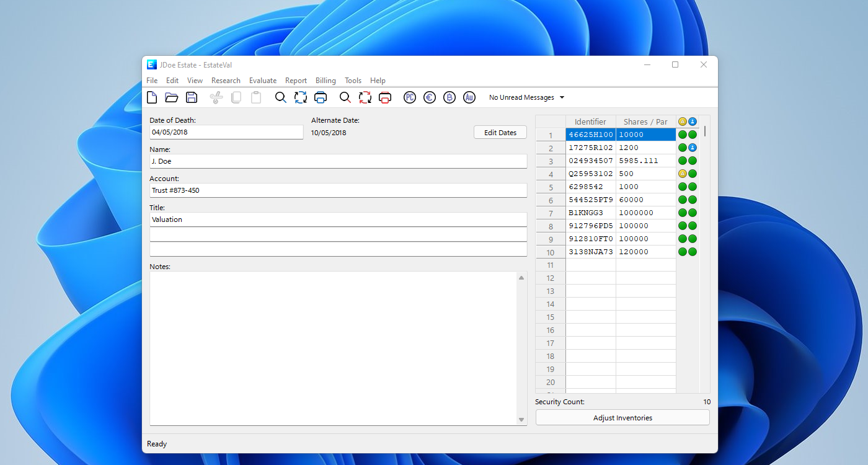Click the Bitcoin circle icon
Viewport: 868px width, 465px height.
click(449, 97)
